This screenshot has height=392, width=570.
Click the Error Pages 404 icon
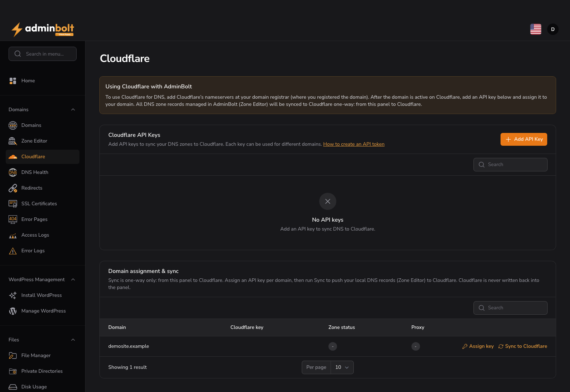[13, 219]
